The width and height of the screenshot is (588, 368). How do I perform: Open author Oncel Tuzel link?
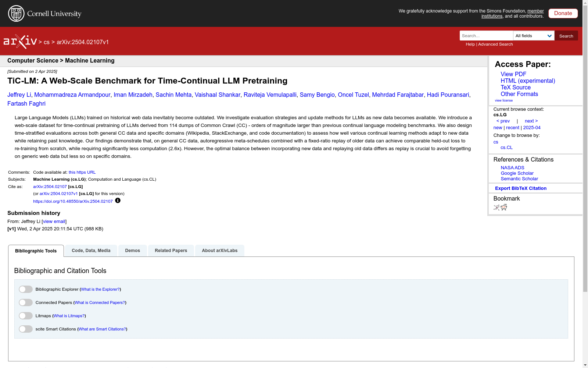pyautogui.click(x=353, y=95)
